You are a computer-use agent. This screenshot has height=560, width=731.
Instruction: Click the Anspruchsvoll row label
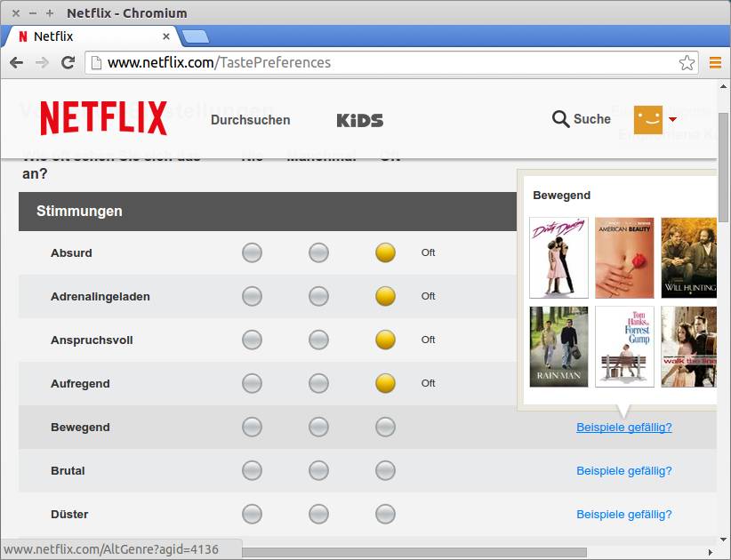(x=92, y=340)
